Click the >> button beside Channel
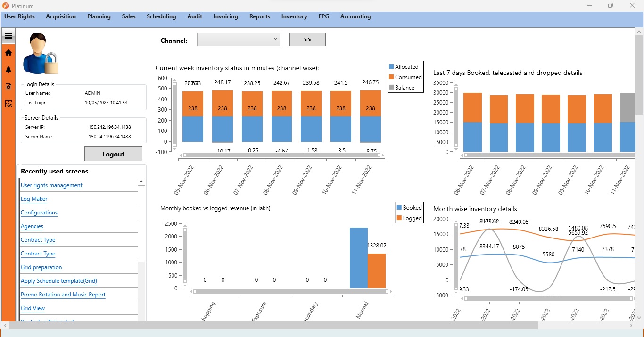Viewport: 644px width, 337px height. tap(307, 40)
